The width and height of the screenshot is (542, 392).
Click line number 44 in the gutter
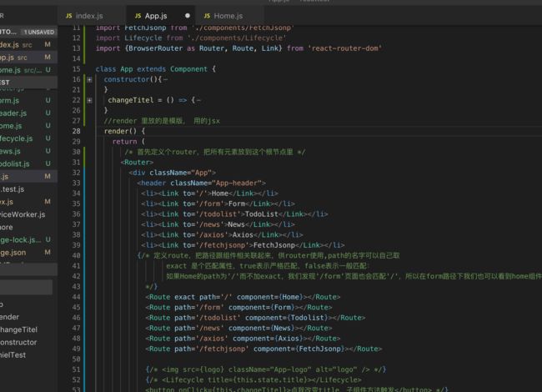[x=77, y=297]
